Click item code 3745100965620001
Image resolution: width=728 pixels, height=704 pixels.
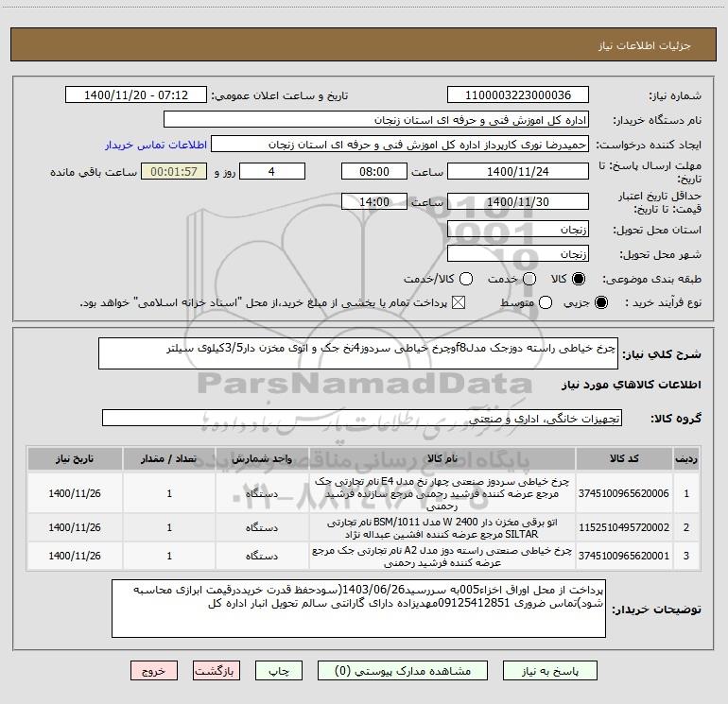pyautogui.click(x=624, y=556)
